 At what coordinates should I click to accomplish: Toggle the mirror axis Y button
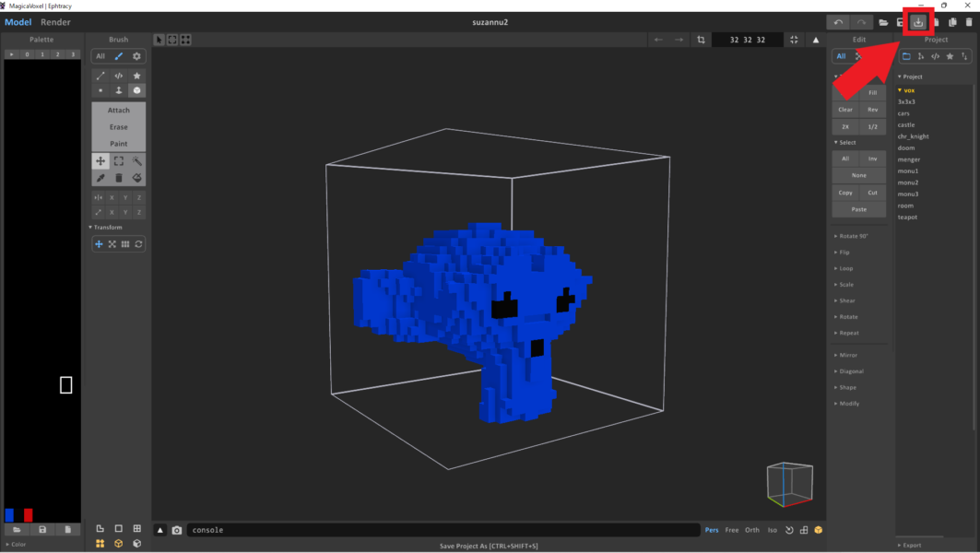click(x=125, y=197)
